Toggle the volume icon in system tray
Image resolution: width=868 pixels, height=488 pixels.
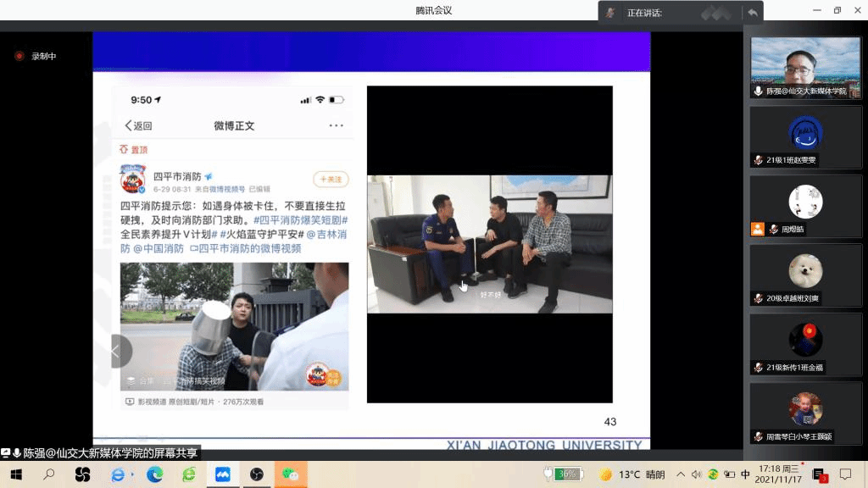[x=697, y=474]
